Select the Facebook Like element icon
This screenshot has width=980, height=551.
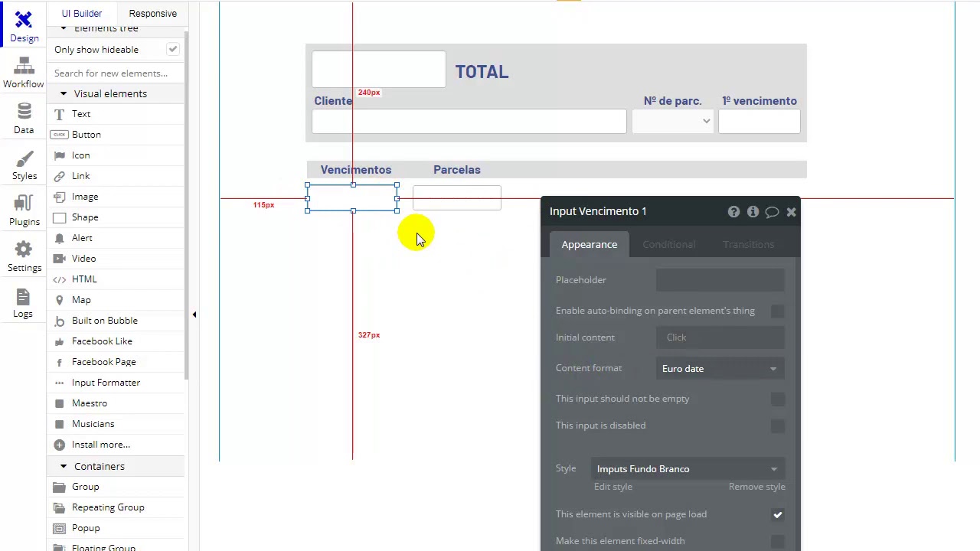[59, 341]
